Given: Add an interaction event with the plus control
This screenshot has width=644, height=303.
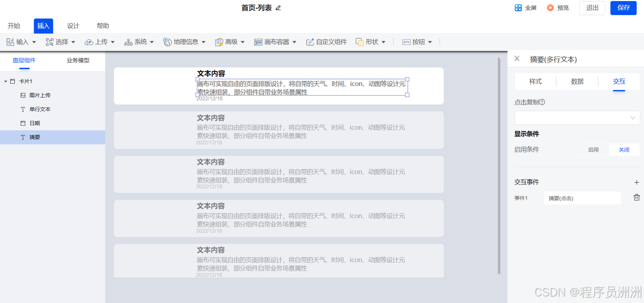Looking at the screenshot, I should tap(636, 182).
